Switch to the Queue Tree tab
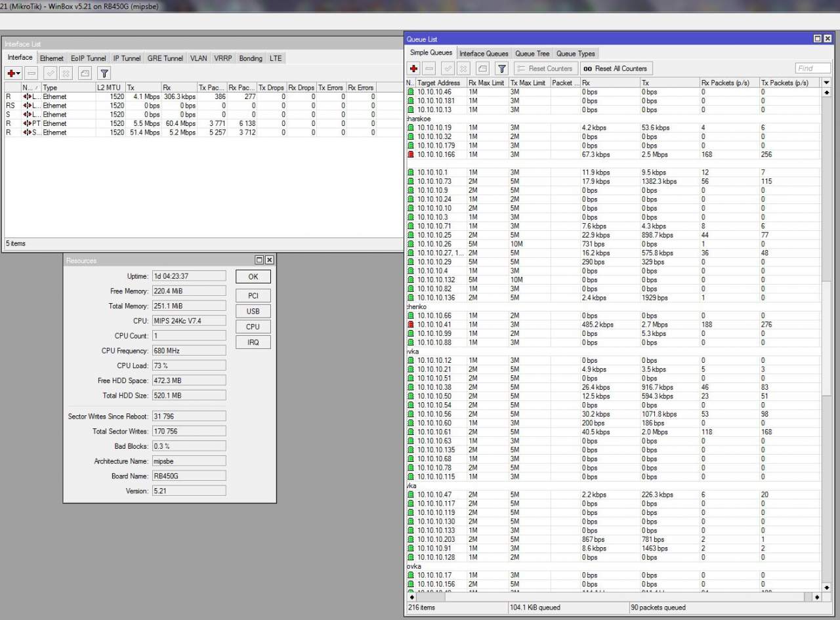This screenshot has width=840, height=620. [x=532, y=54]
